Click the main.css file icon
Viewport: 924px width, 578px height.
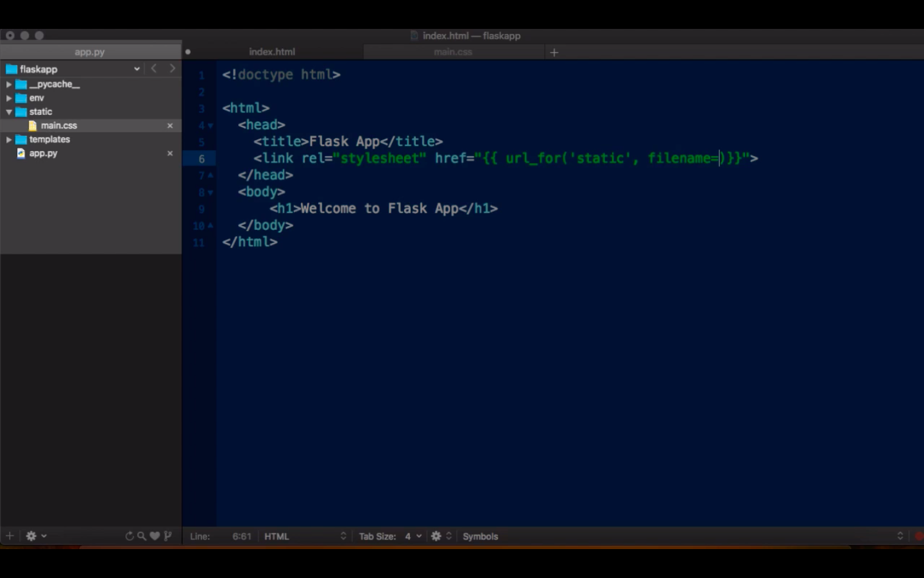(33, 126)
